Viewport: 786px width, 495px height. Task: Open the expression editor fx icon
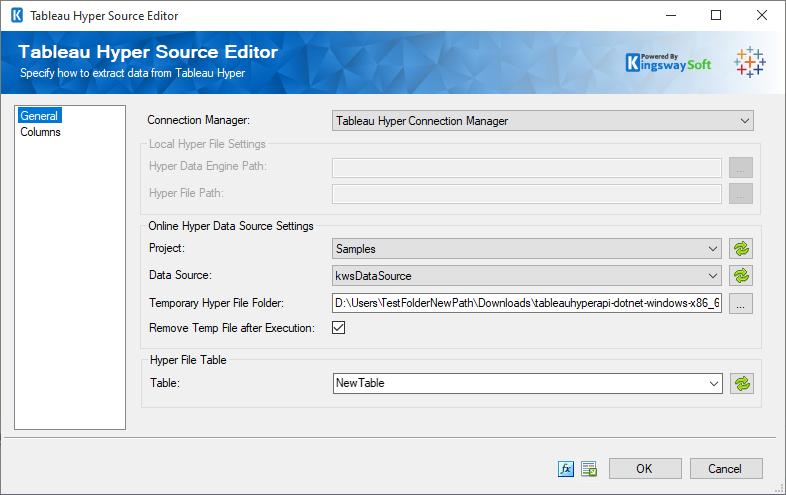(x=566, y=469)
